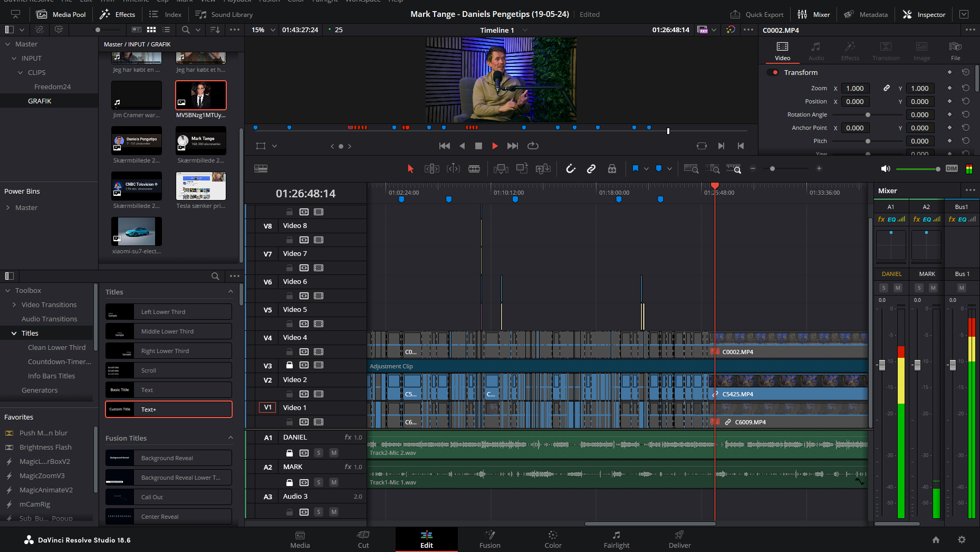Open the Metadata panel

coord(866,14)
